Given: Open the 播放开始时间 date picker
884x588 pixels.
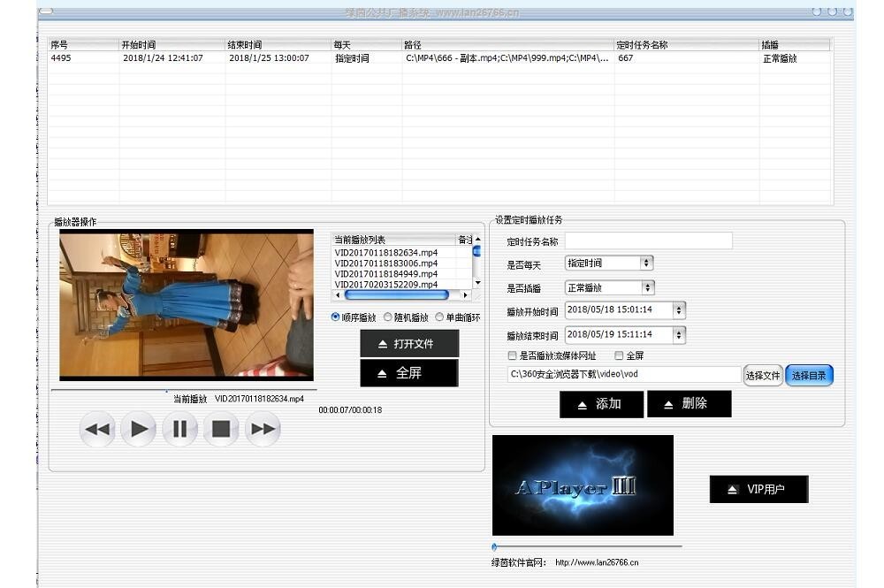Looking at the screenshot, I should coord(678,310).
